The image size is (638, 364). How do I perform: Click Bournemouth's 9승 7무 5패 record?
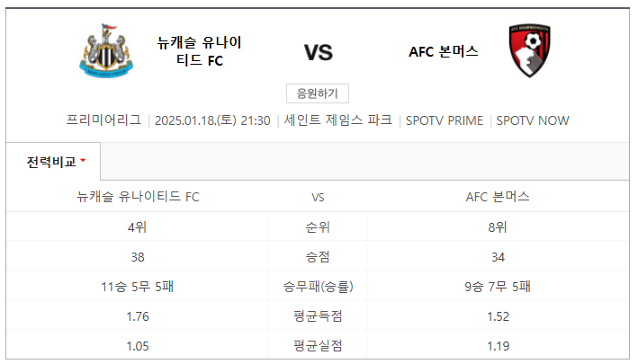pyautogui.click(x=498, y=287)
